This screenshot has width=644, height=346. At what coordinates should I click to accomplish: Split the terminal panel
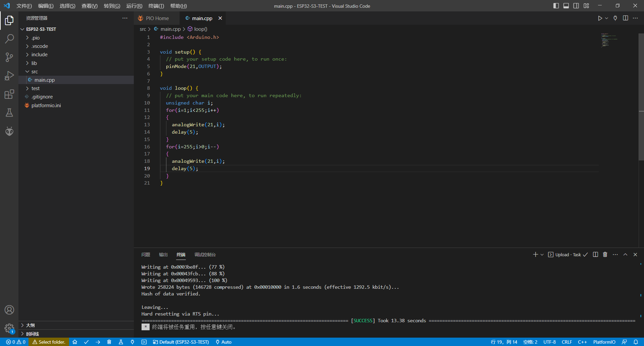[595, 255]
